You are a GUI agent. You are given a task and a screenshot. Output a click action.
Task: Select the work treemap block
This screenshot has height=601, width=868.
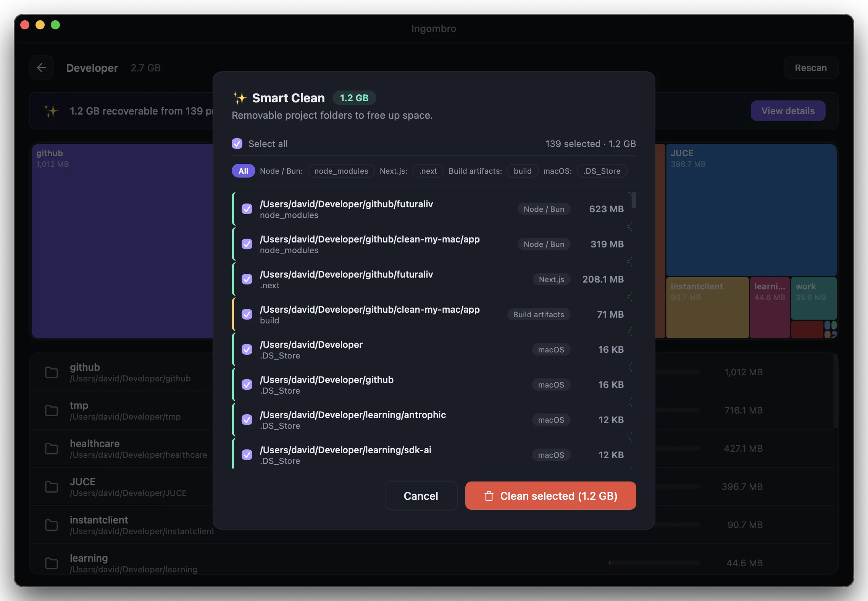pyautogui.click(x=814, y=298)
